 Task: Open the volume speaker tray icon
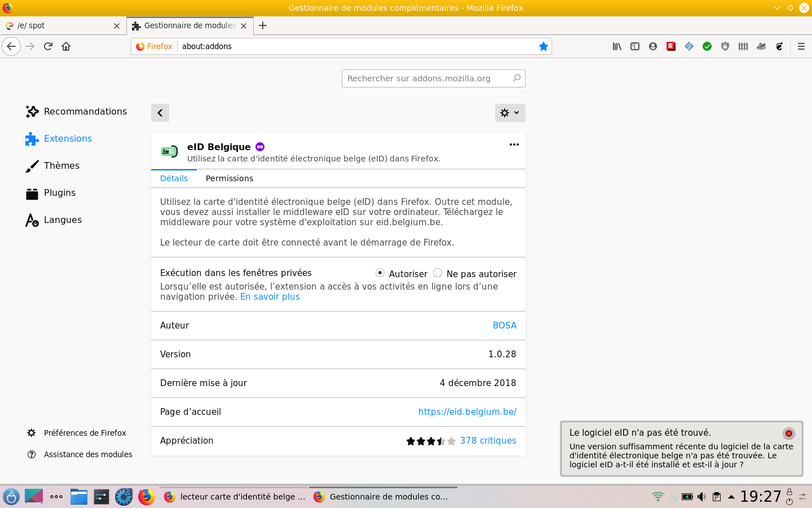coord(701,497)
